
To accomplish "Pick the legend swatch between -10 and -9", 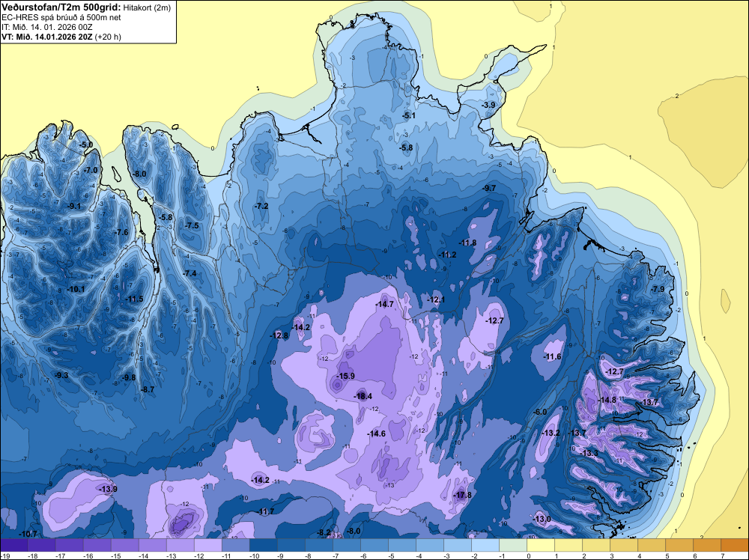I will [x=263, y=545].
